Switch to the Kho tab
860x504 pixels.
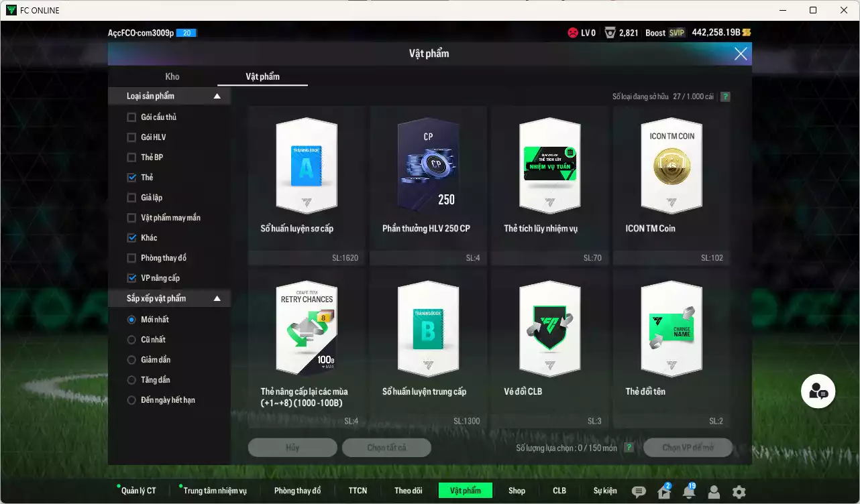172,76
